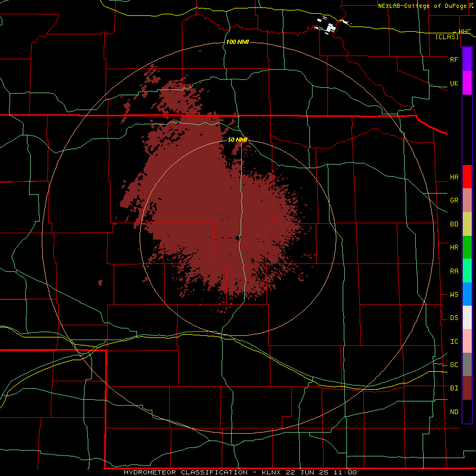This screenshot has height=476, width=476.
Task: Click the HYDROMETEOR CLASSIFICATION title text
Action: click(186, 472)
